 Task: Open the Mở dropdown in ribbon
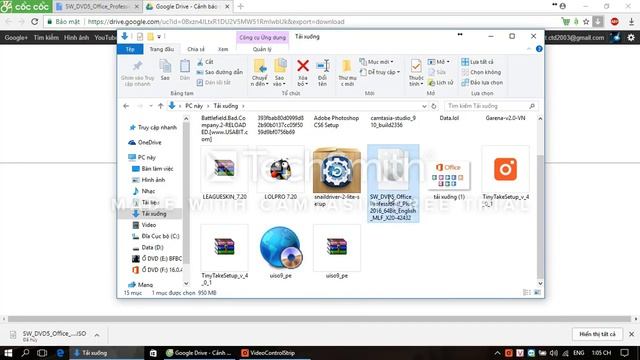coord(439,62)
